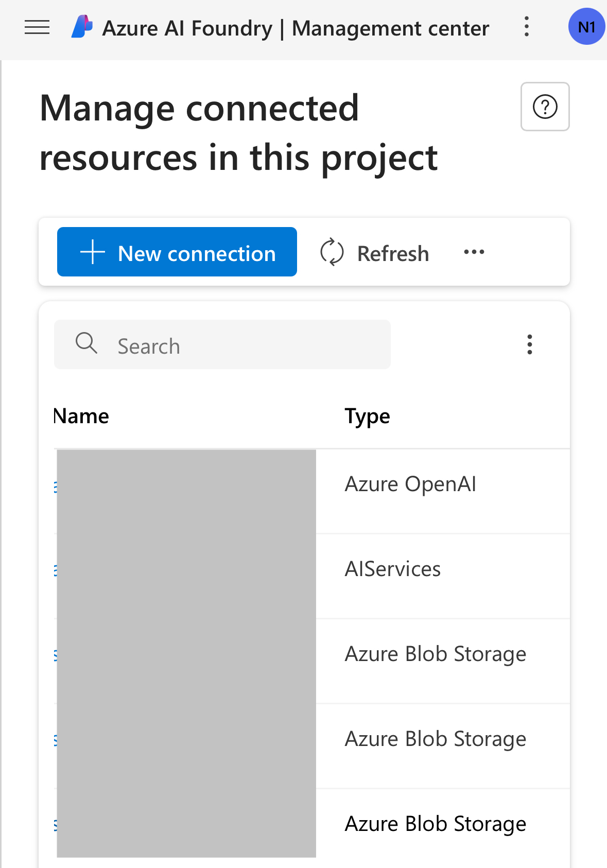Viewport: 607px width, 868px height.
Task: Click the Azure AI Foundry logo
Action: pyautogui.click(x=82, y=27)
